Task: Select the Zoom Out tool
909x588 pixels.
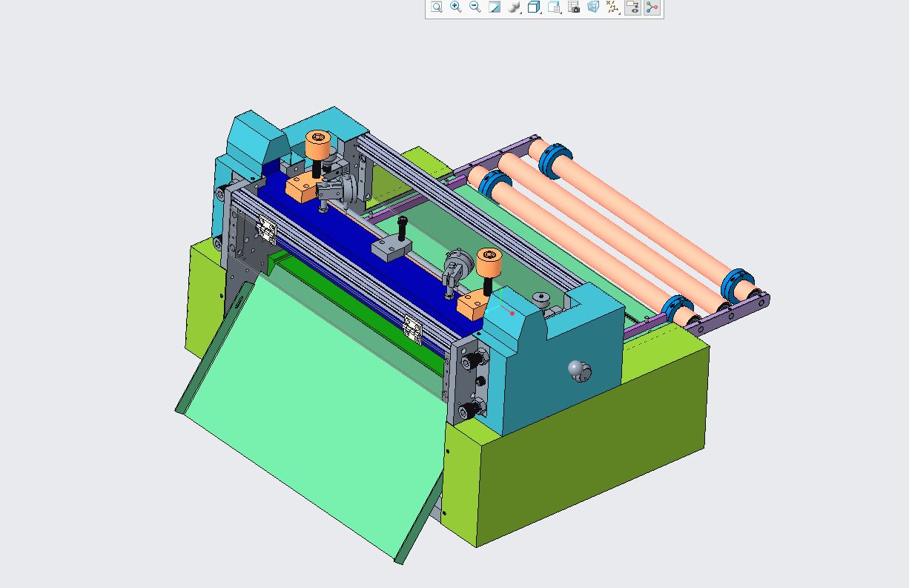Action: [x=475, y=7]
